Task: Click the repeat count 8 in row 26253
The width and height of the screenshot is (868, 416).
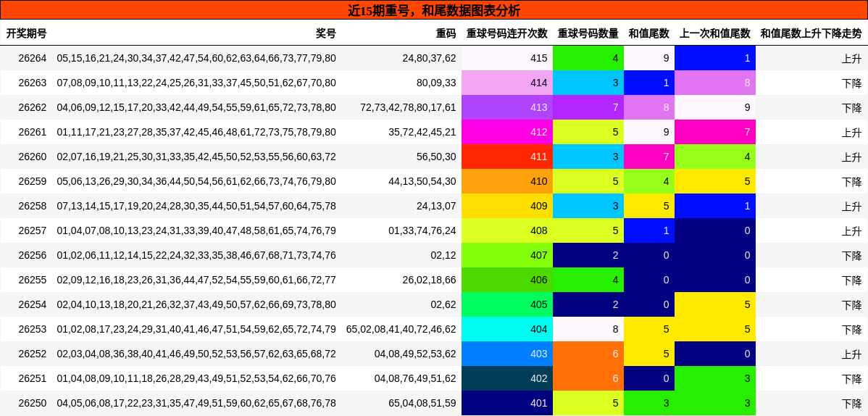Action: 588,330
